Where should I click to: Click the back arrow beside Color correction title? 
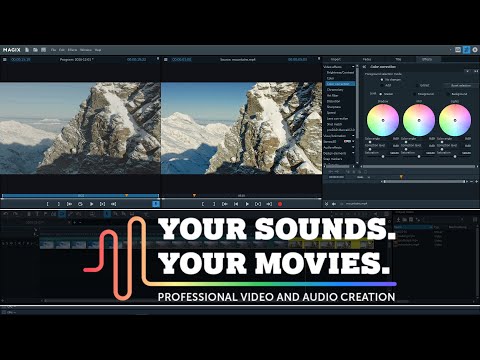[x=364, y=67]
